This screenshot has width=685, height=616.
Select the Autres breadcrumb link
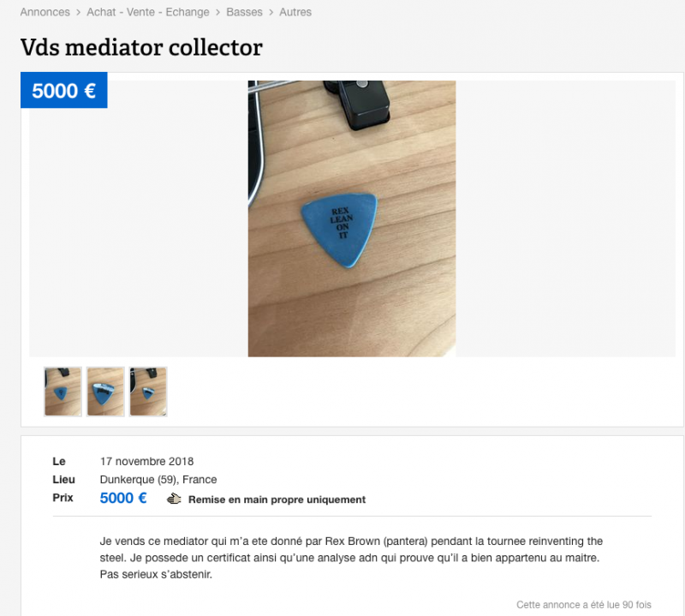295,12
